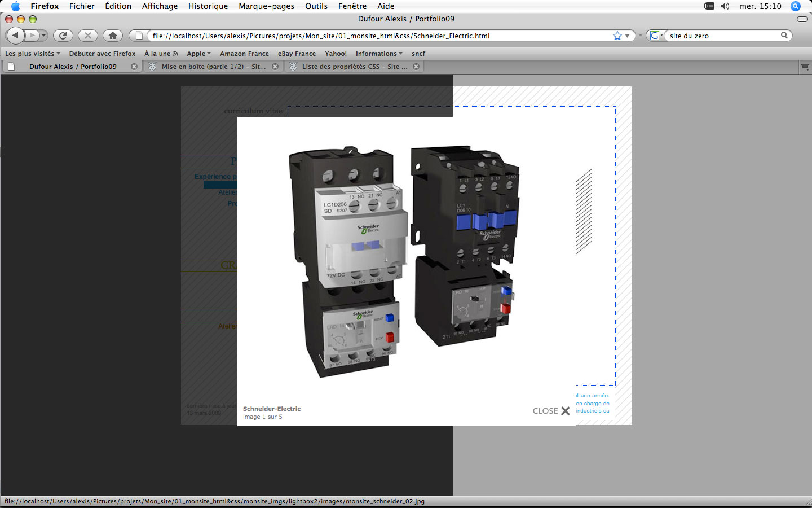Close the 'Mise en boîte' tab
This screenshot has height=508, width=812.
click(x=275, y=67)
